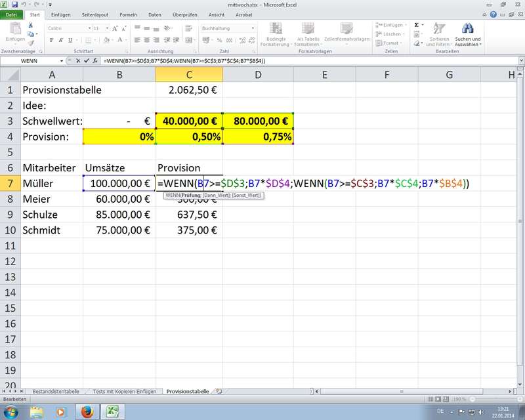525x420 pixels.
Task: Select yellow cell C3 with 40.000,00 €
Action: coord(189,121)
